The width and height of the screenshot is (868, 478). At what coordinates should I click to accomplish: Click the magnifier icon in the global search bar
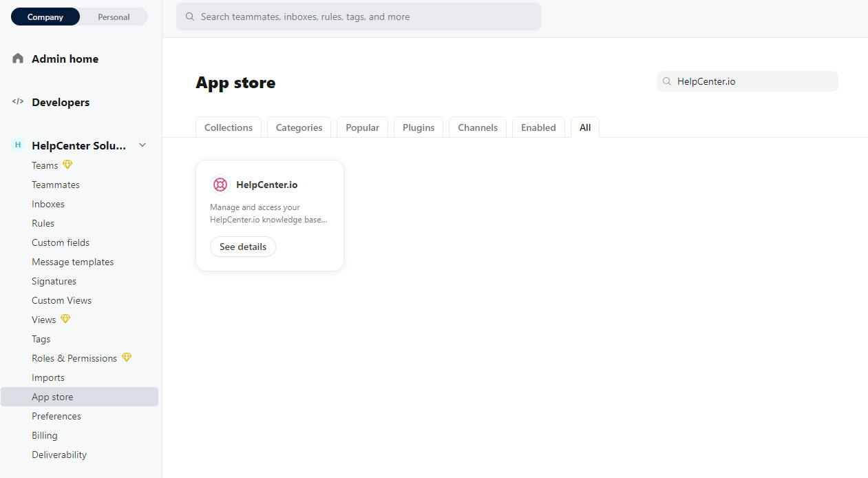(190, 17)
